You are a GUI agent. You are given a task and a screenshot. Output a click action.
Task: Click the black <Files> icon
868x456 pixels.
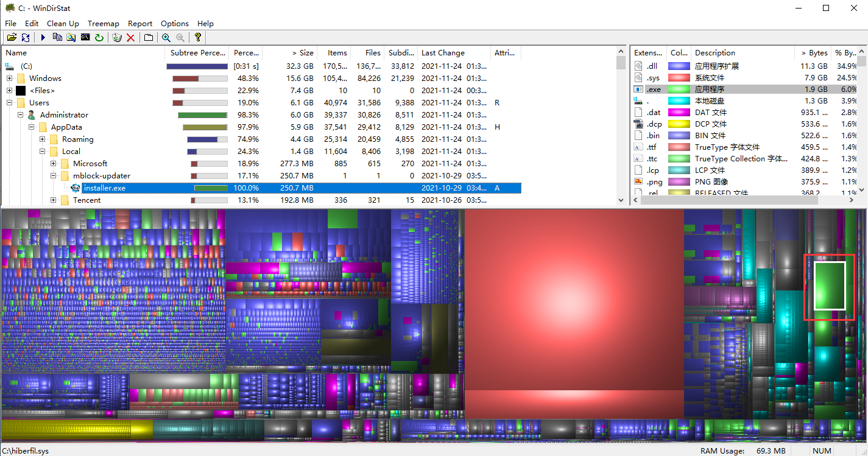pyautogui.click(x=21, y=90)
